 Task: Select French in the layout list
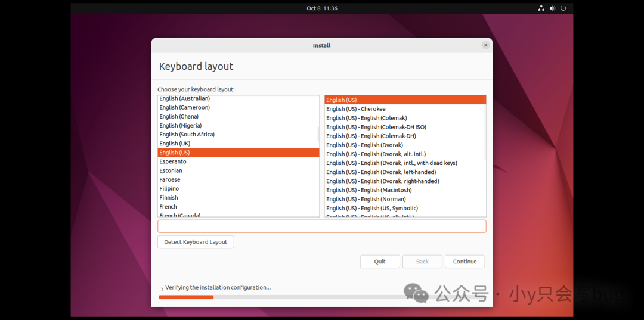point(168,207)
